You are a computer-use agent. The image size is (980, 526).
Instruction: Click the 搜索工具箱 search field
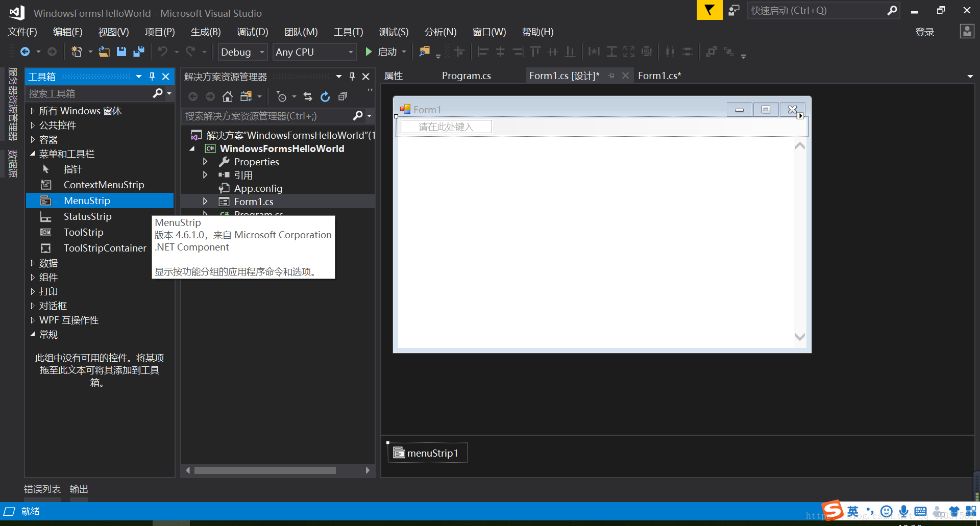(88, 93)
